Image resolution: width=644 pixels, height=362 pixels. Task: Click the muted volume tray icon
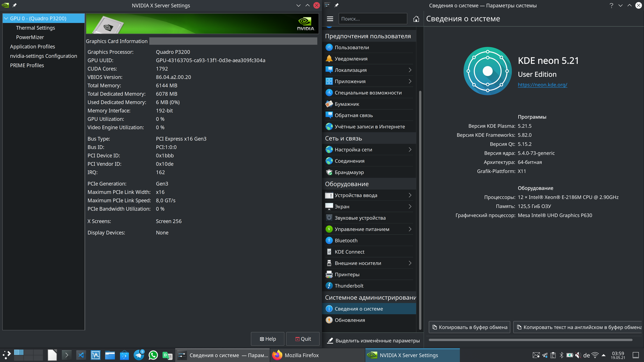point(578,355)
